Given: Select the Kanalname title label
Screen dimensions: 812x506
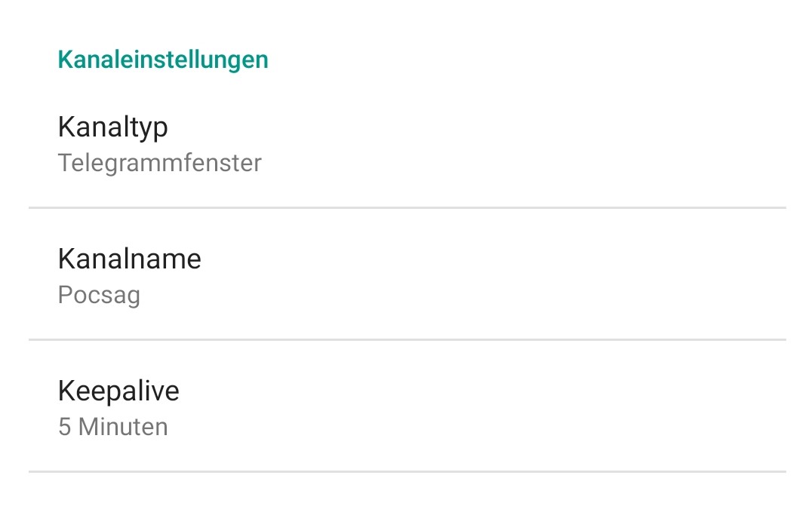Looking at the screenshot, I should (x=130, y=259).
